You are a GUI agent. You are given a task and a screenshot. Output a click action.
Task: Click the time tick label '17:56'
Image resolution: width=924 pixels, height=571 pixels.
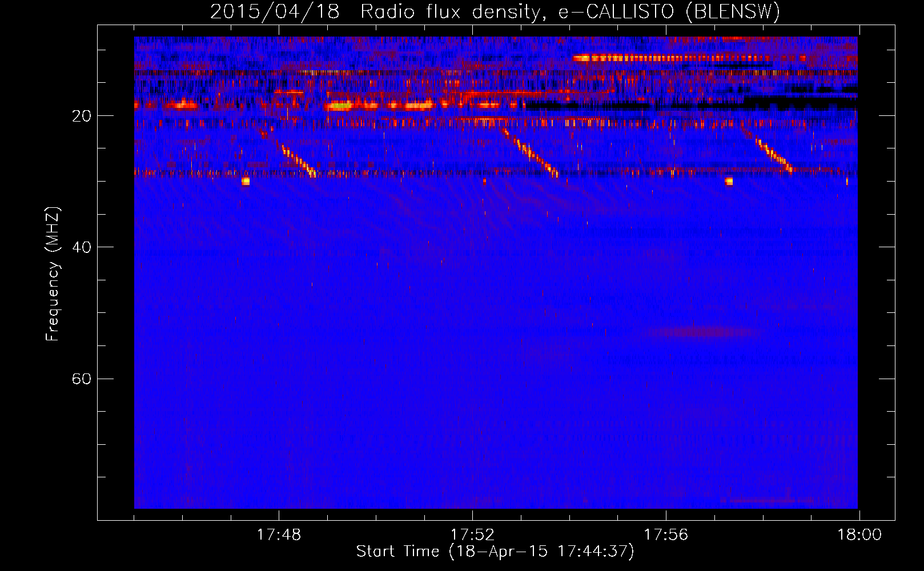[666, 535]
